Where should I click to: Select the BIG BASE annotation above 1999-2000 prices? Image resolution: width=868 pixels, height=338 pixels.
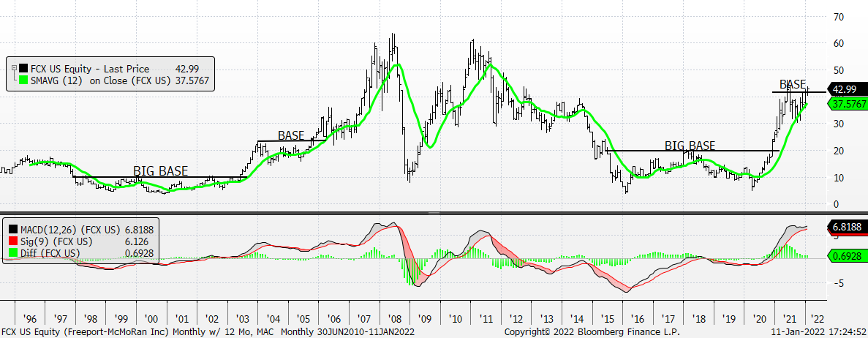161,170
